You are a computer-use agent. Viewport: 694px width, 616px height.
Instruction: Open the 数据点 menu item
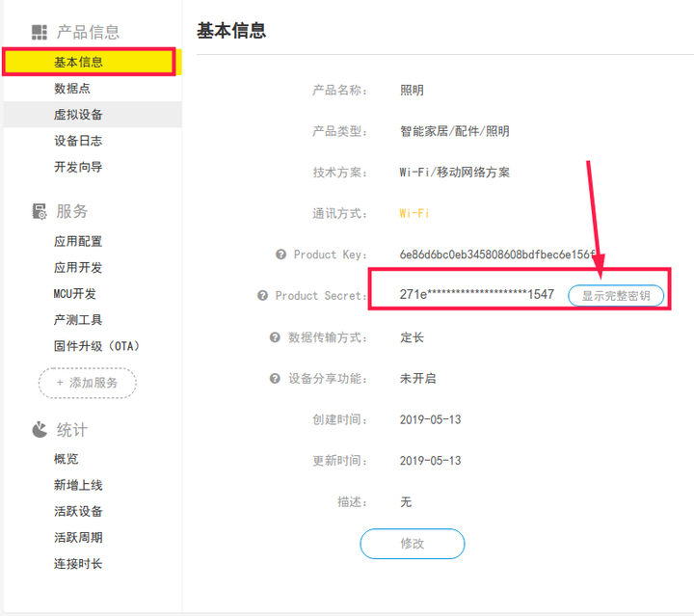point(93,88)
